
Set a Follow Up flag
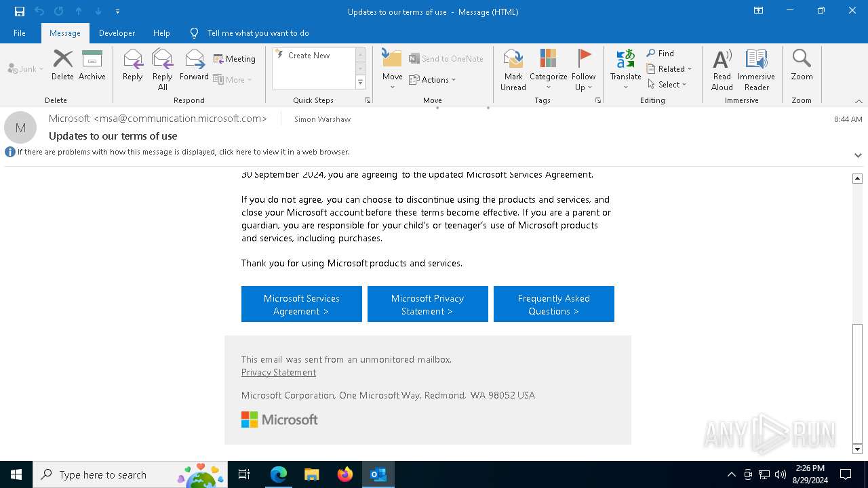coord(583,69)
